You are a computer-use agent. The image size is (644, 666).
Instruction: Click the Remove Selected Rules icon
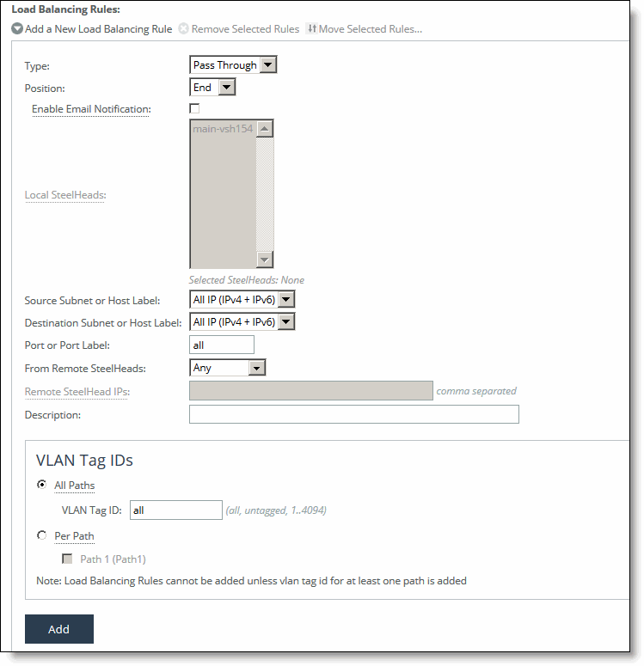pos(184,29)
